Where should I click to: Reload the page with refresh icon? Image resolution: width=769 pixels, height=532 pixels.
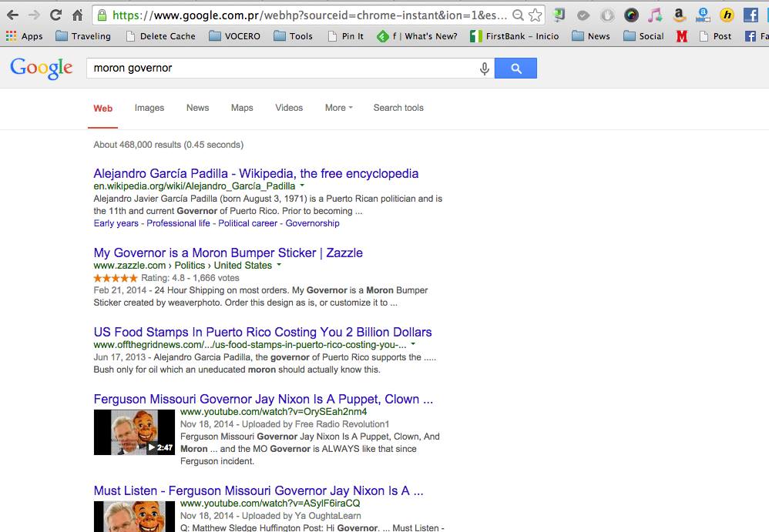55,15
